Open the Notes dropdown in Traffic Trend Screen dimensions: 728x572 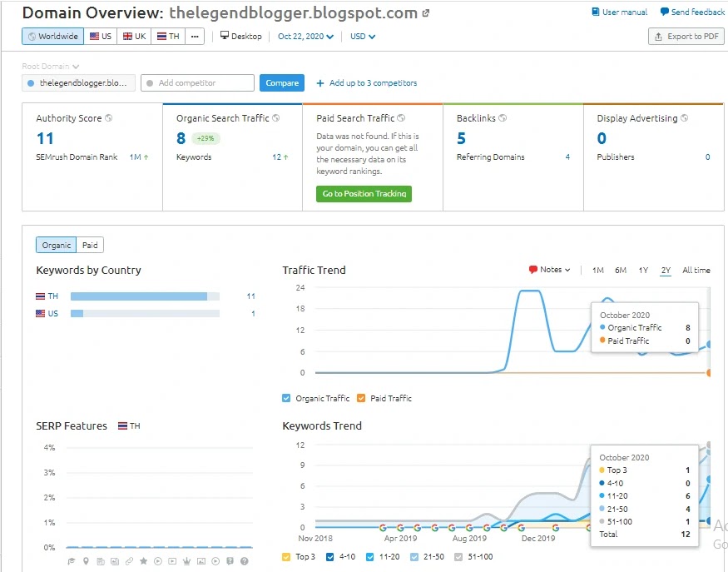(549, 270)
